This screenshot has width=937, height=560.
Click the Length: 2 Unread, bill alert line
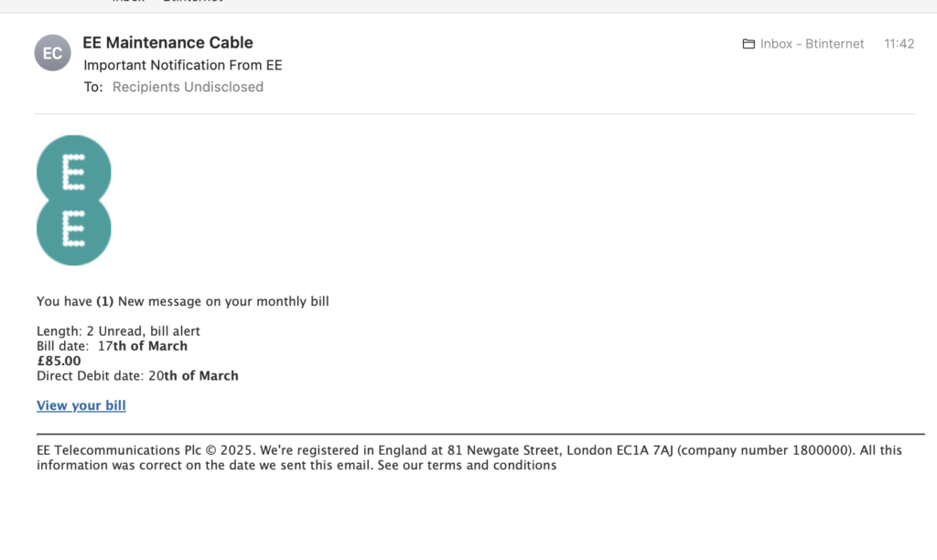pyautogui.click(x=118, y=331)
